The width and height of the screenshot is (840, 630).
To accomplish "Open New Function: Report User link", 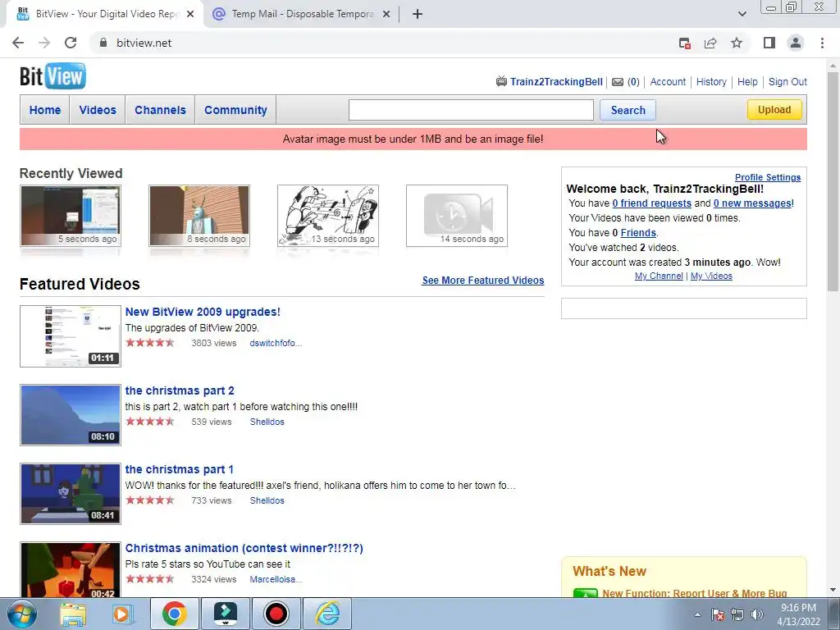I will (x=694, y=593).
